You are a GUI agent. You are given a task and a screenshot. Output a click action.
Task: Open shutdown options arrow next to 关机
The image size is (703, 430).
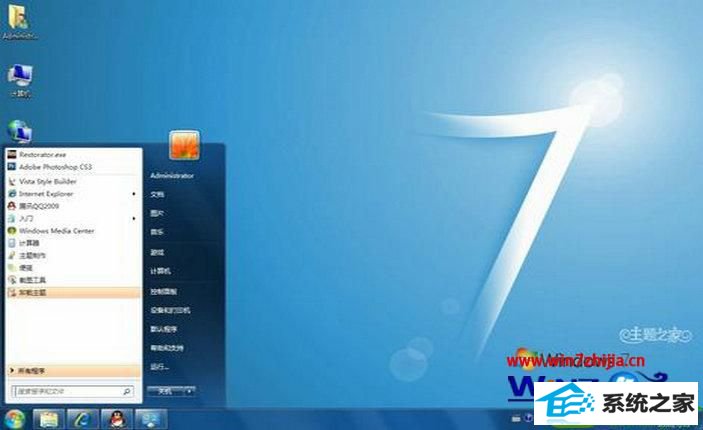[x=190, y=391]
